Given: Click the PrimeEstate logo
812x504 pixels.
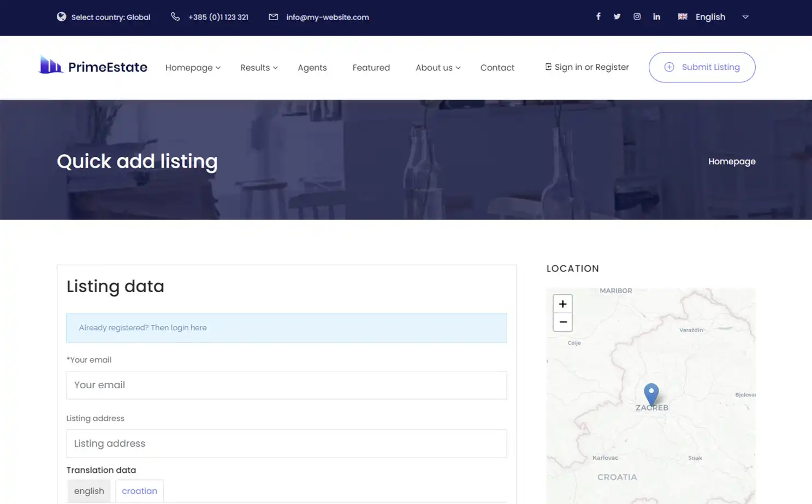Looking at the screenshot, I should click(x=93, y=66).
